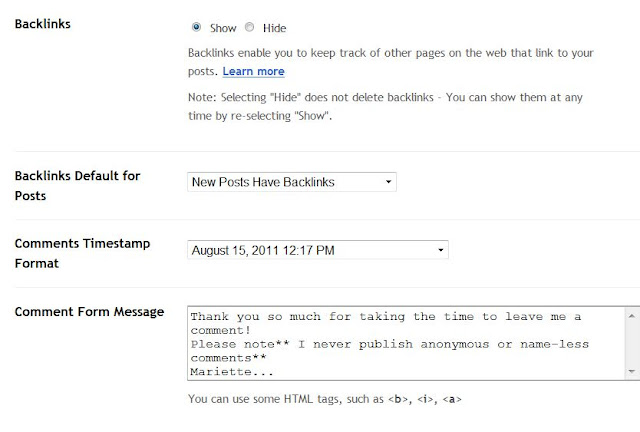The height and width of the screenshot is (432, 640).
Task: Click the HTML tags hint below message box
Action: click(x=324, y=399)
